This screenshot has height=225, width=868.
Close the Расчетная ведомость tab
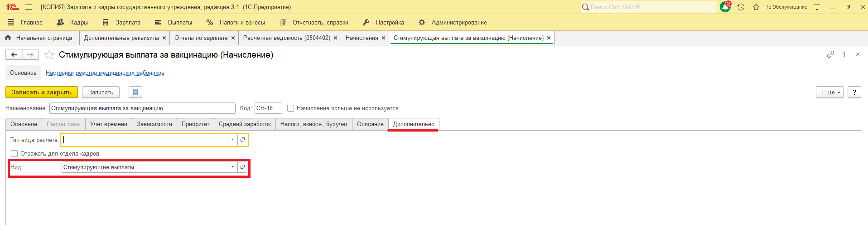[335, 38]
